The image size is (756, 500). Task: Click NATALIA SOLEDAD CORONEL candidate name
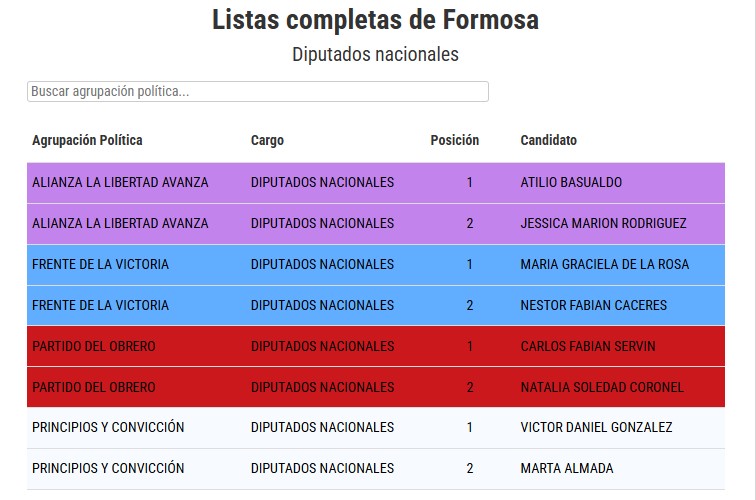602,387
